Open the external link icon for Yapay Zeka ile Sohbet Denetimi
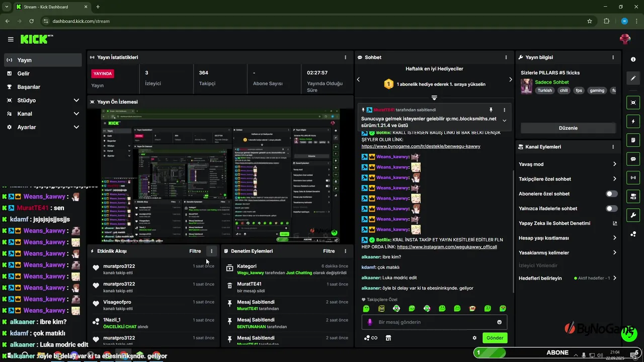The image size is (644, 362). [615, 223]
